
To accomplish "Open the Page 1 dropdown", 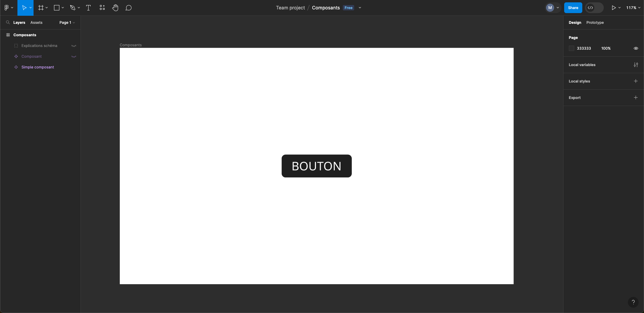I will 67,22.
